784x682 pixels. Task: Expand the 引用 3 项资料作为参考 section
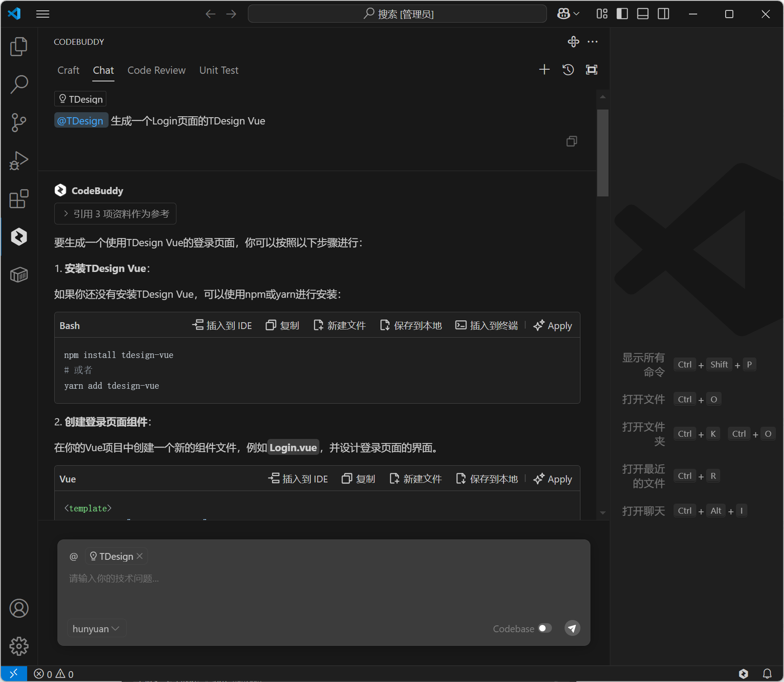tap(115, 214)
